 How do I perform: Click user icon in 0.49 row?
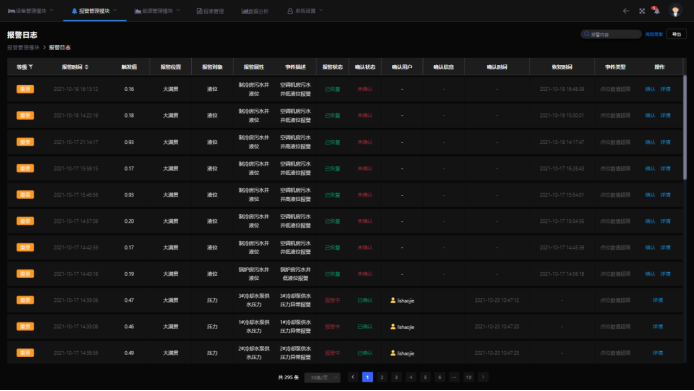(x=393, y=353)
